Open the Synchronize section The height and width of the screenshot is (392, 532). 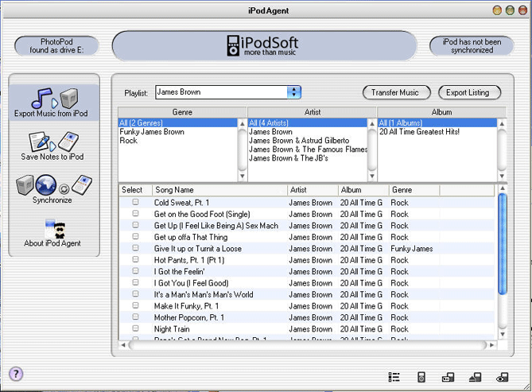(54, 189)
